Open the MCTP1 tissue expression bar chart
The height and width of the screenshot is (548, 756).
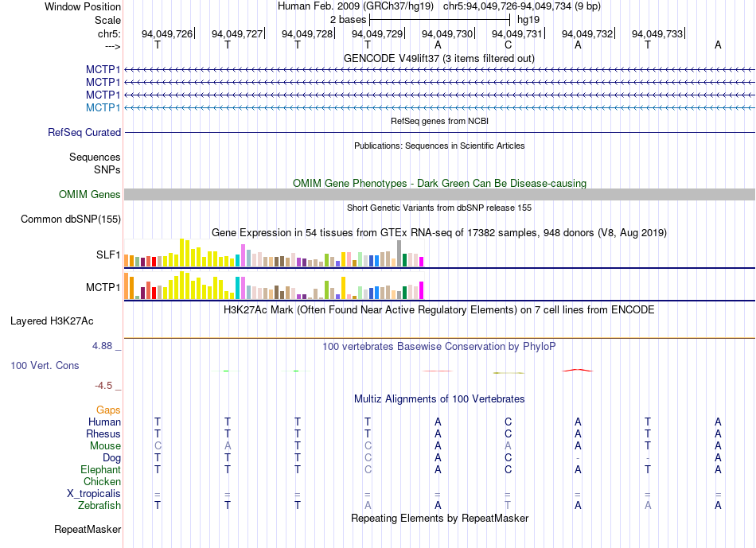click(274, 286)
